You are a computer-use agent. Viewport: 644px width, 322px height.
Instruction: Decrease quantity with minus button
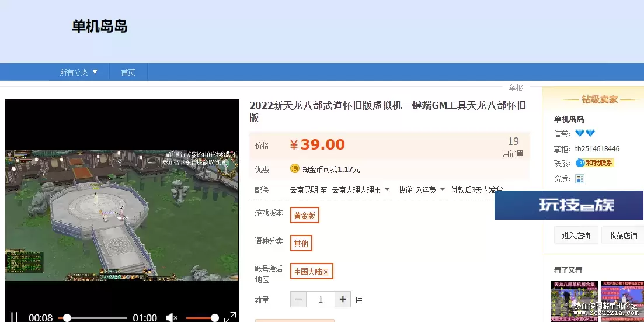pyautogui.click(x=298, y=299)
